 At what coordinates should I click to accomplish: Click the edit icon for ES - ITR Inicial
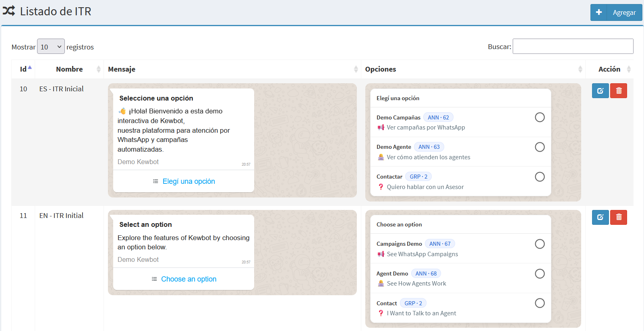[600, 91]
